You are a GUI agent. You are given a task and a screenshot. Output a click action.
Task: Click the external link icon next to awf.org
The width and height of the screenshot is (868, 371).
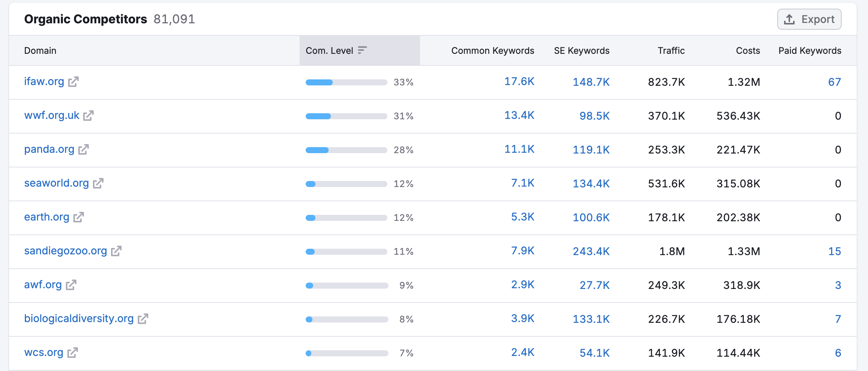pyautogui.click(x=70, y=285)
